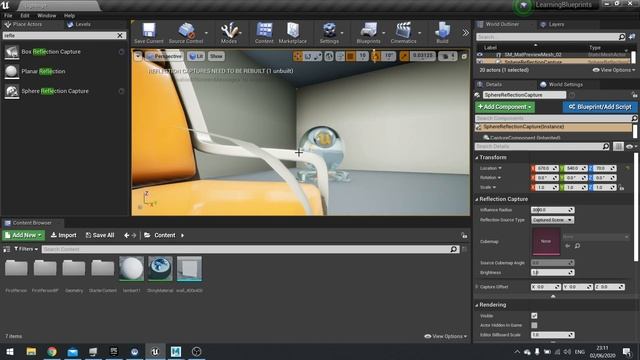Expand the toolbar overflow chevrons
This screenshot has width=640, height=360.
click(x=465, y=33)
